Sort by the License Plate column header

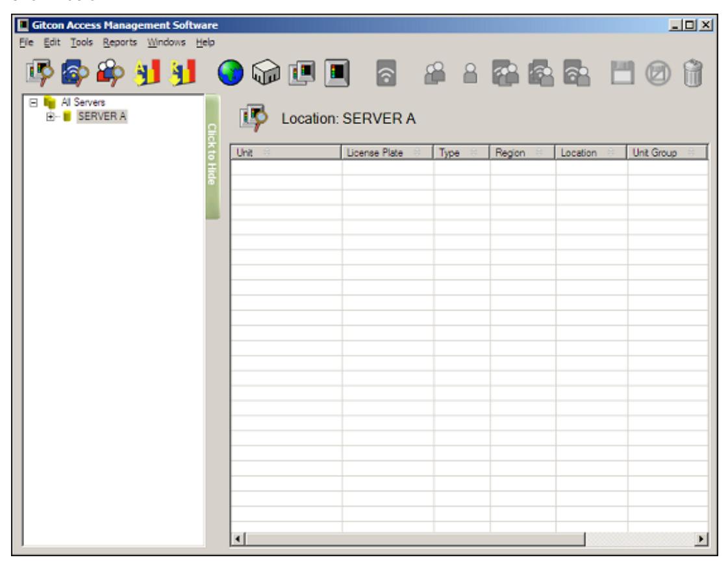387,153
